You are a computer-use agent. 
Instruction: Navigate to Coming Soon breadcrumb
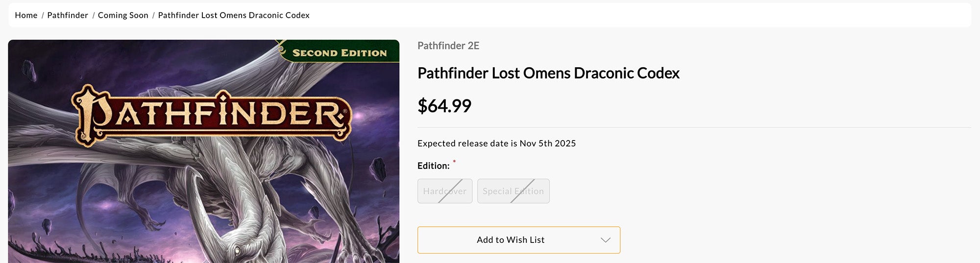click(123, 15)
